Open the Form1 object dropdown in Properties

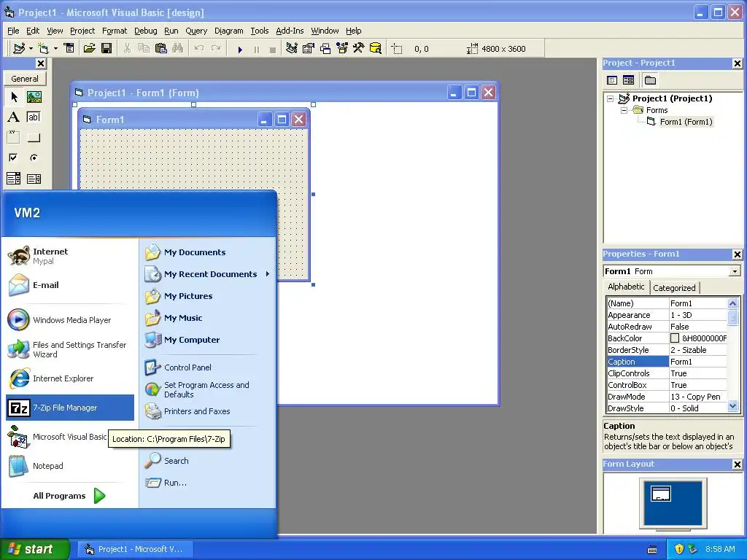click(x=735, y=271)
